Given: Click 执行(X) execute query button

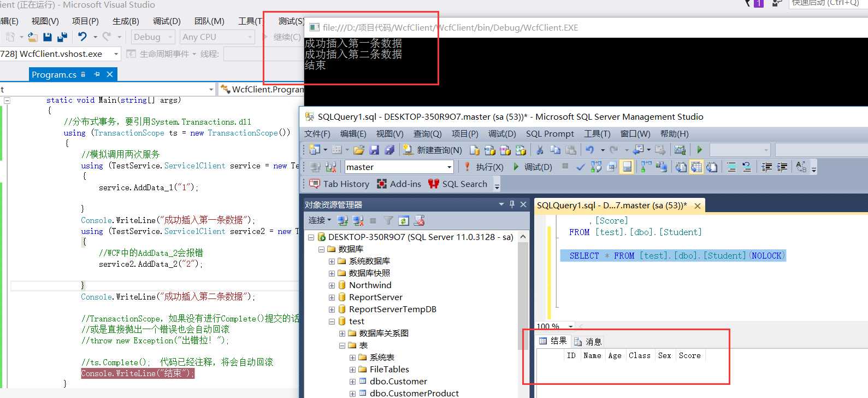Looking at the screenshot, I should [483, 167].
